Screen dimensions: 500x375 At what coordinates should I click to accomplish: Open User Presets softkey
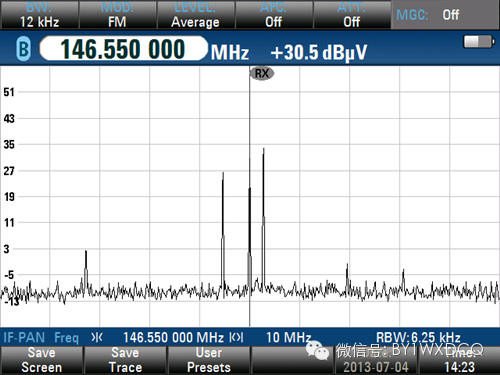click(x=209, y=360)
